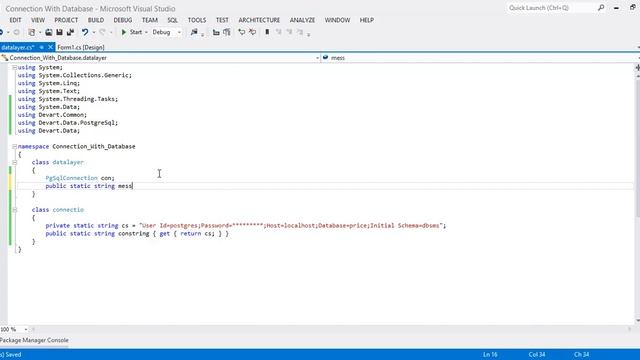This screenshot has height=360, width=640.
Task: Open the DEBUG menu
Action: click(123, 20)
